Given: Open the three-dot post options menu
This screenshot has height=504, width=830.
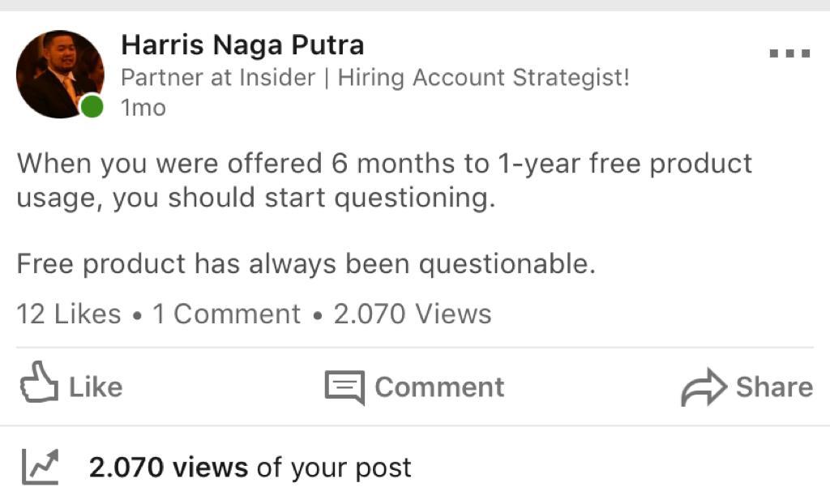Looking at the screenshot, I should tap(789, 54).
